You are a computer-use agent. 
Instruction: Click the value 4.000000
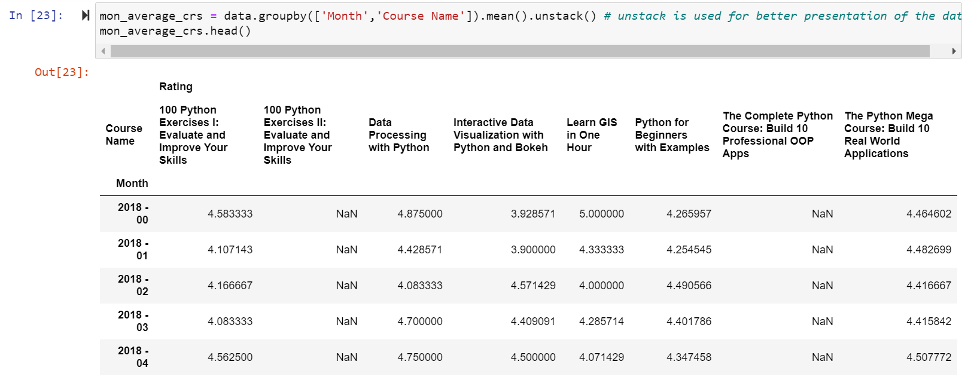pos(601,286)
